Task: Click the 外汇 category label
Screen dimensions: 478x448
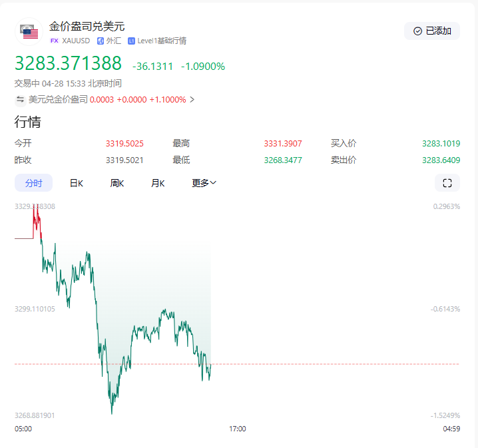Action: click(x=113, y=41)
